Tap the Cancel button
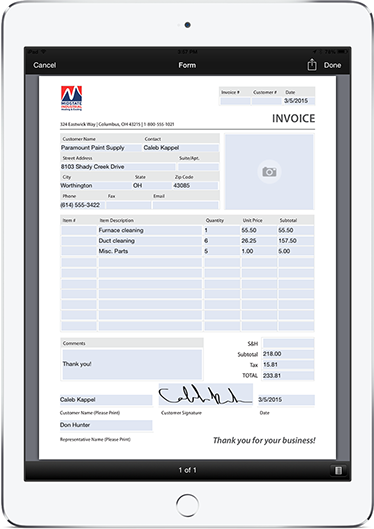 45,65
